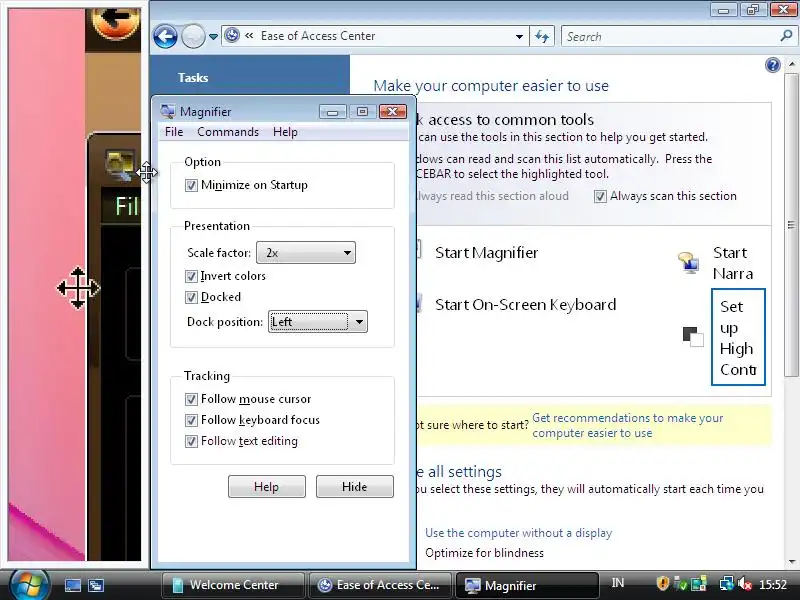
Task: Click the network computers tray icon
Action: (x=727, y=584)
